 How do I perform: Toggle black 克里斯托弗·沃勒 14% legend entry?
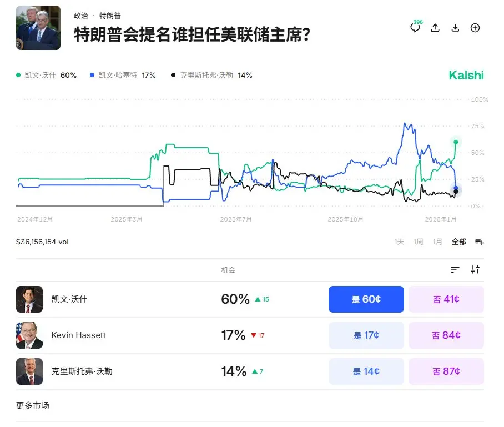coord(211,76)
